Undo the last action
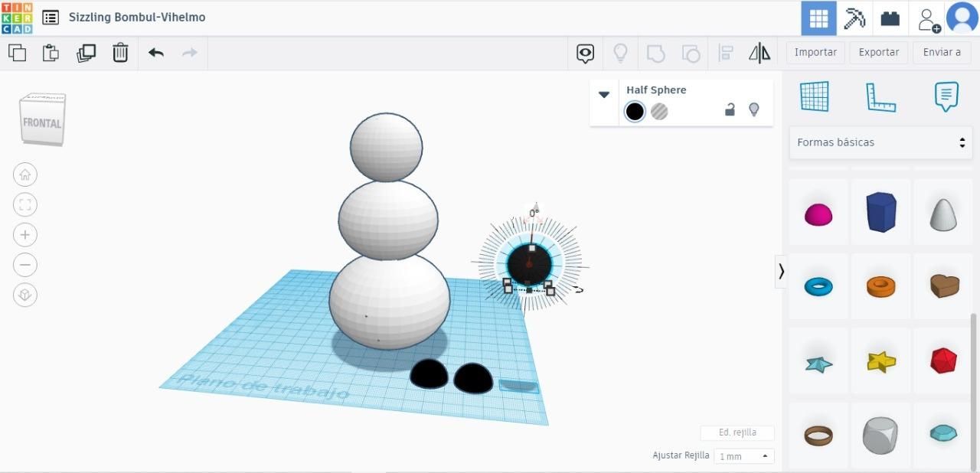The image size is (980, 473). pyautogui.click(x=156, y=53)
